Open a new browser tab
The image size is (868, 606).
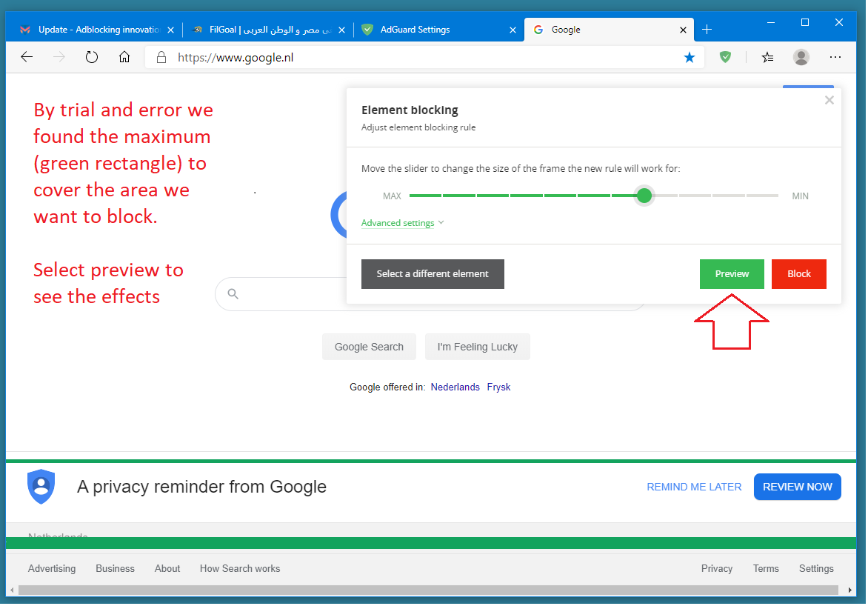[707, 30]
